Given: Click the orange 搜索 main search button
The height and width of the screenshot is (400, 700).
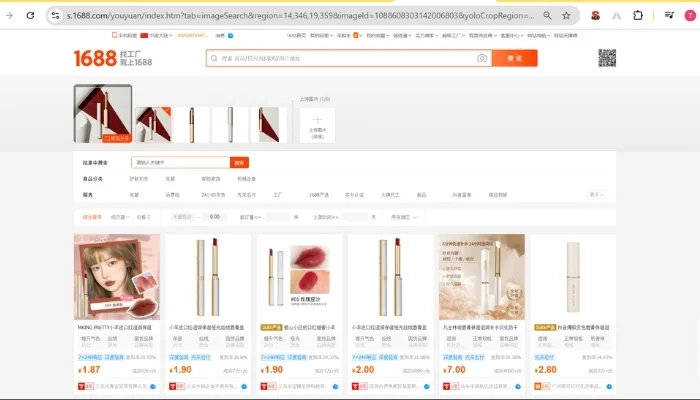Looking at the screenshot, I should [515, 58].
